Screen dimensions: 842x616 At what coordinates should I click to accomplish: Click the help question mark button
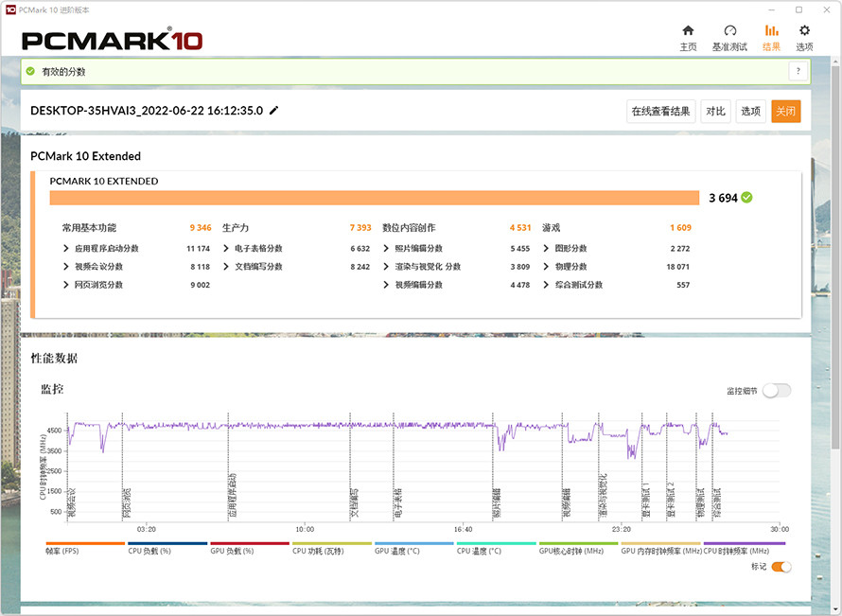click(x=798, y=71)
